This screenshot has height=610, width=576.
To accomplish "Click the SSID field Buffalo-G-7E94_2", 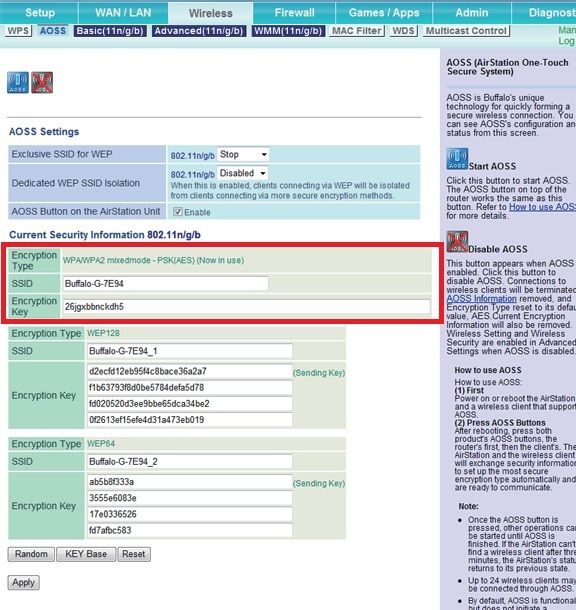I will click(x=190, y=461).
